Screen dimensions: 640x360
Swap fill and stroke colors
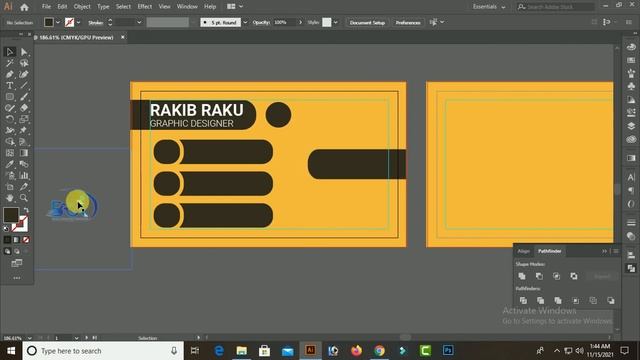click(x=26, y=210)
